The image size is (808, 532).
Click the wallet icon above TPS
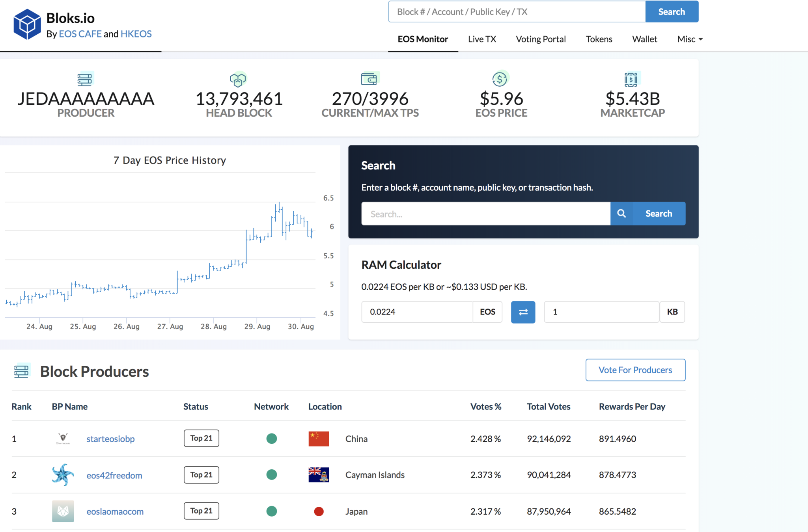(369, 79)
